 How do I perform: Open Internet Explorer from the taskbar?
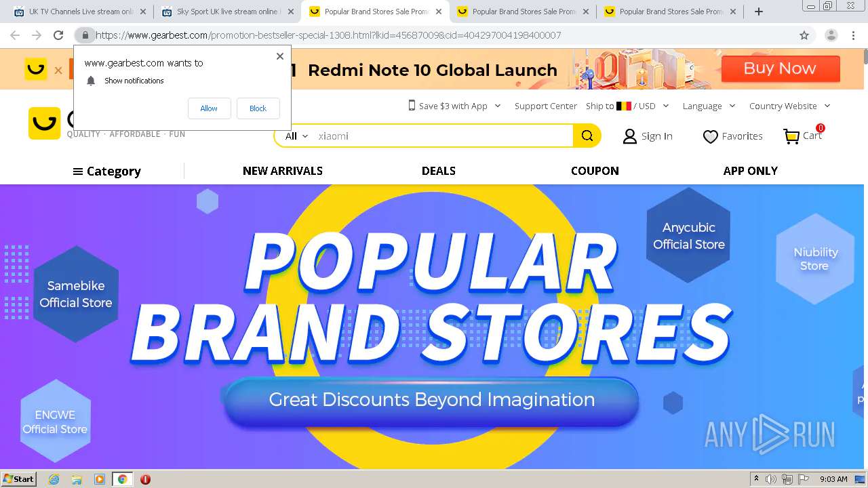(54, 479)
